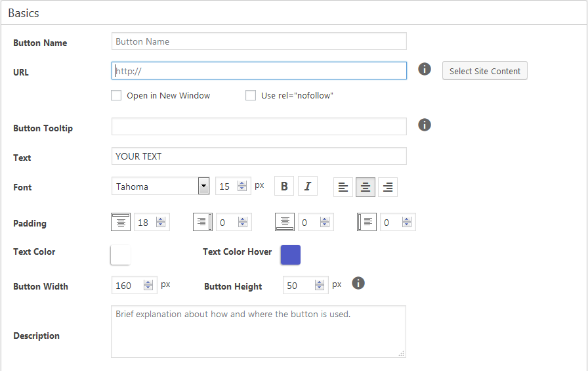The height and width of the screenshot is (371, 588).
Task: Increase the font size stepper value
Action: pyautogui.click(x=242, y=183)
